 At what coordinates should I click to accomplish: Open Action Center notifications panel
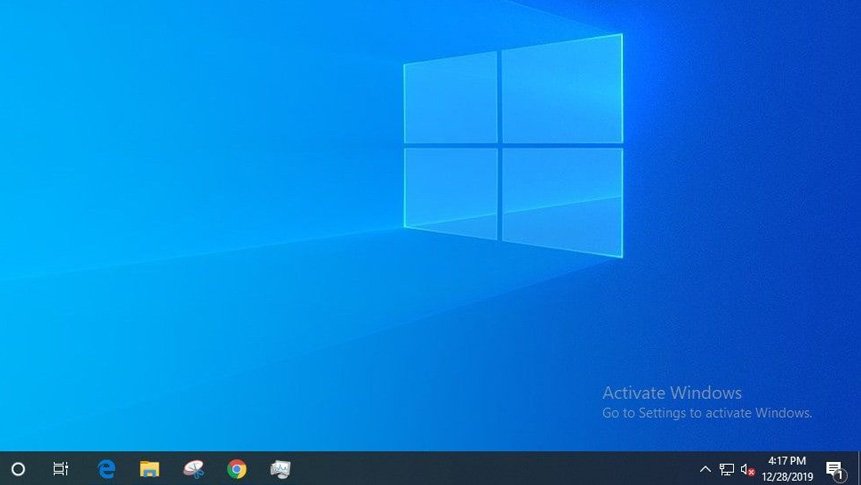(x=833, y=468)
